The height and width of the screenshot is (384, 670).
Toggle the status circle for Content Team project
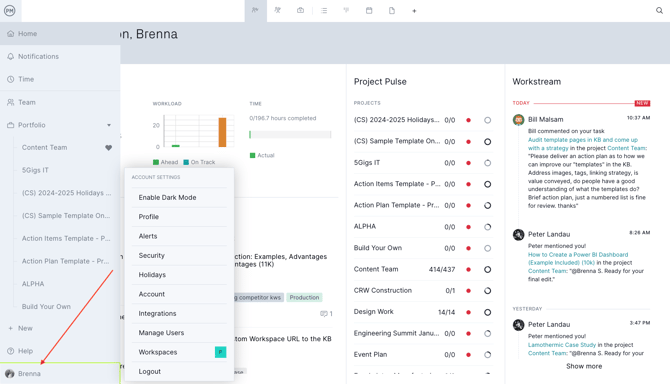tap(487, 270)
